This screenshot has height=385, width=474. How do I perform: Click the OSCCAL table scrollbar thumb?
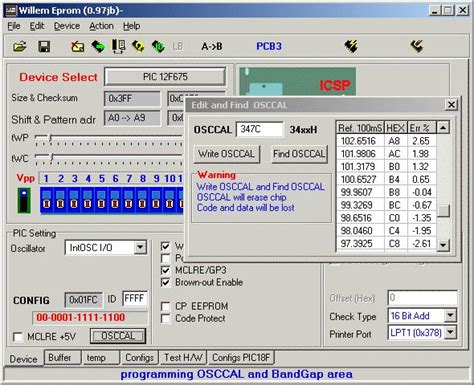coord(443,211)
